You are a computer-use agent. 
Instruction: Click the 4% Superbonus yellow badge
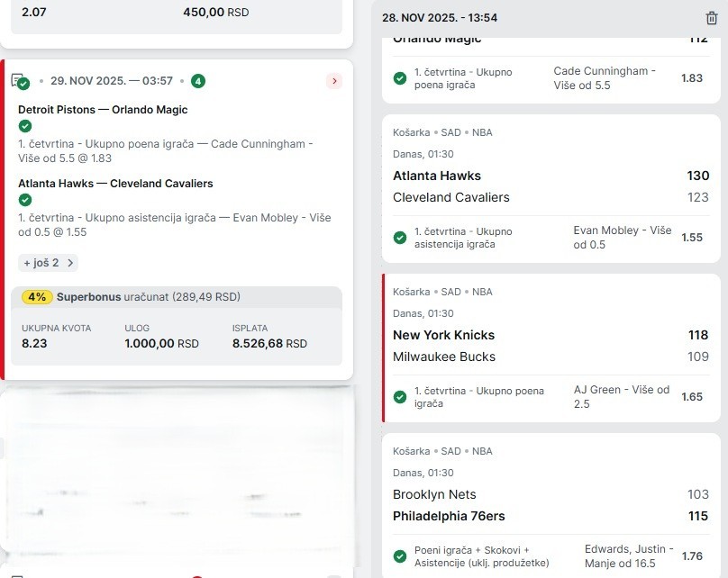(38, 297)
